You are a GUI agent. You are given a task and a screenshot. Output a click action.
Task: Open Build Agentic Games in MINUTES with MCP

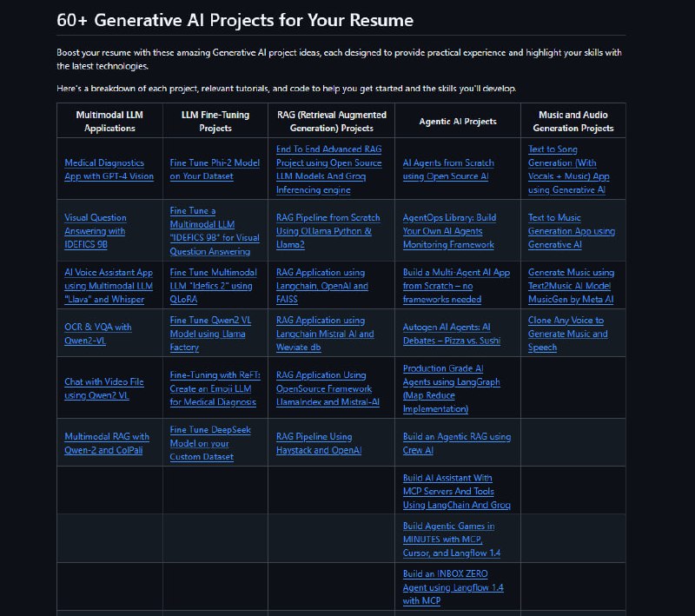452,539
